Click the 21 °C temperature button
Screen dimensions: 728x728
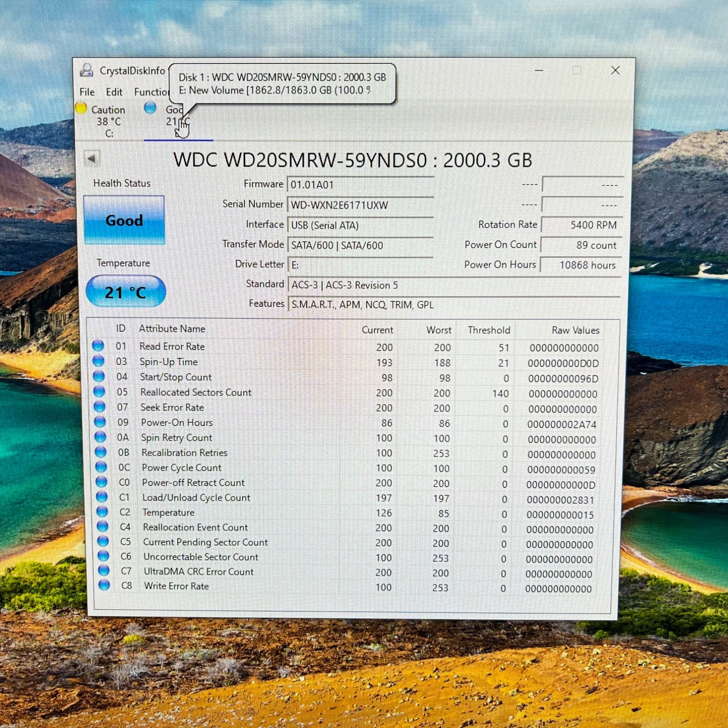tap(126, 292)
